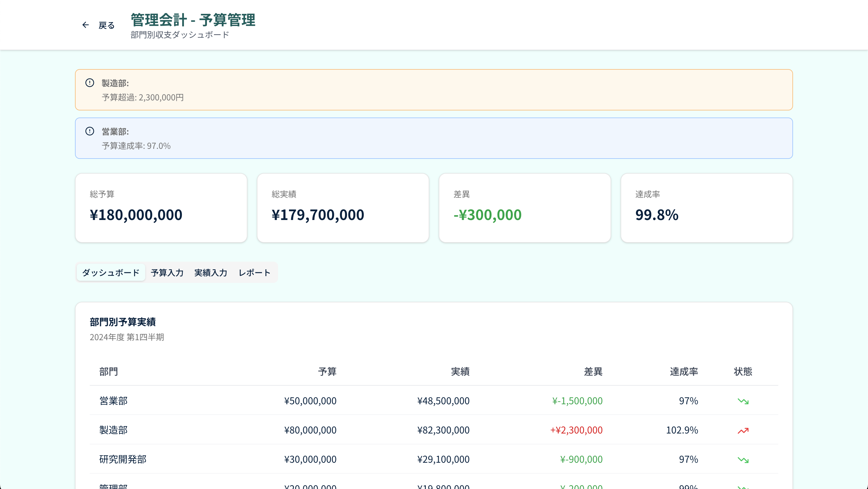Click the 製造部 alert warning icon
Screen dimensions: 868x489
click(90, 83)
